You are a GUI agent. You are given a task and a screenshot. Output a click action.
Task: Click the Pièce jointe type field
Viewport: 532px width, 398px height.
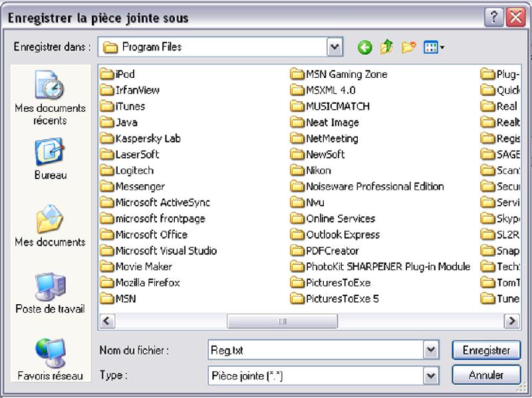click(x=316, y=375)
